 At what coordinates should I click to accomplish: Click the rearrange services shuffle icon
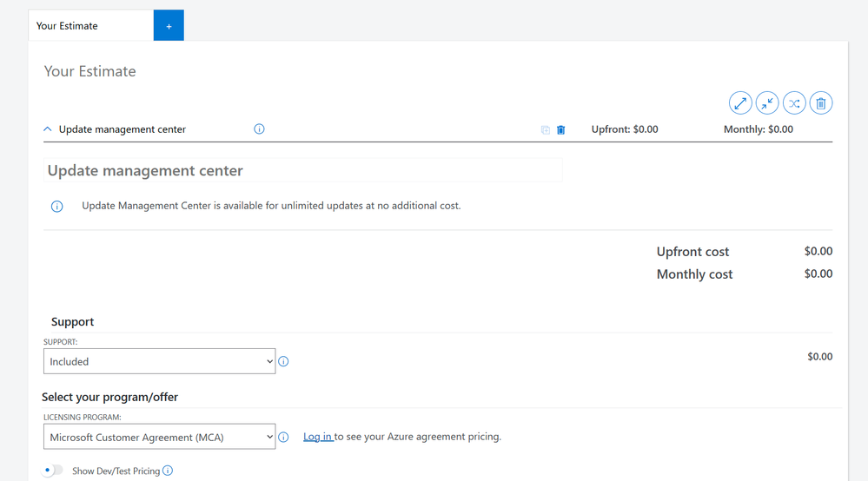(794, 103)
